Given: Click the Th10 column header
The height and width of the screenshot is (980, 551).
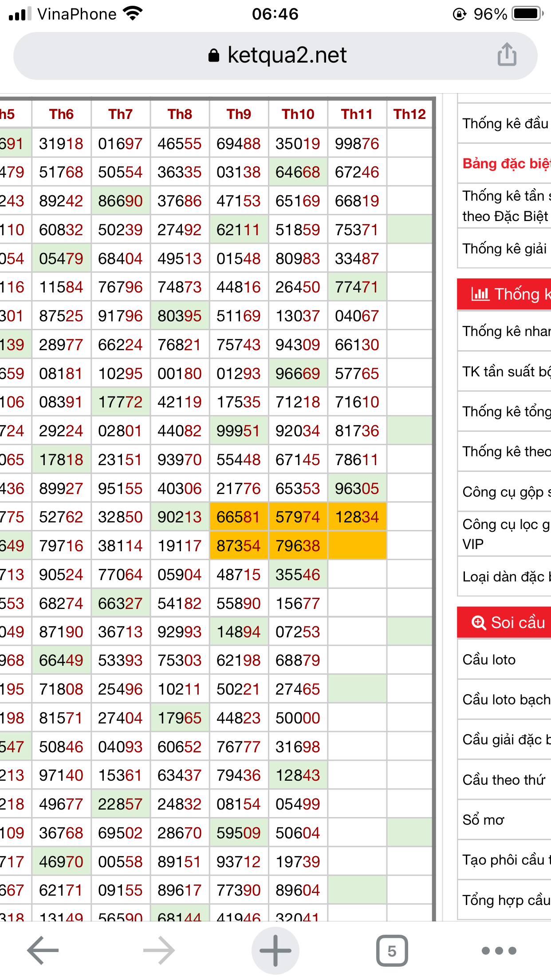Looking at the screenshot, I should pyautogui.click(x=298, y=114).
